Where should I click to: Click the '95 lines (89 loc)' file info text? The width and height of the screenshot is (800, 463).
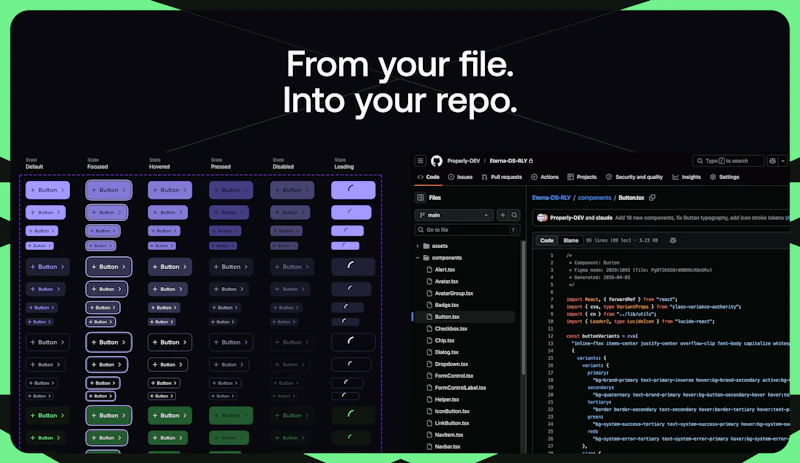pyautogui.click(x=622, y=240)
